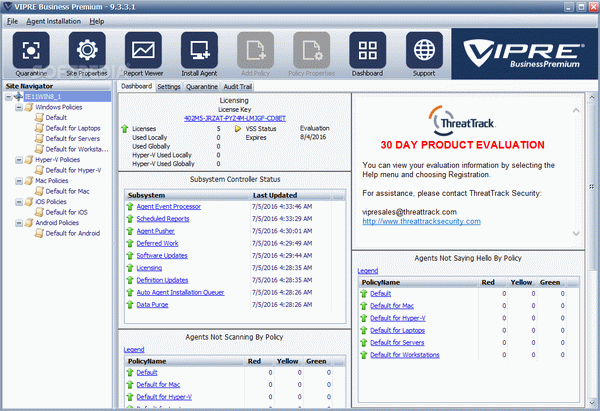
Task: Open the Help menu
Action: coord(97,21)
